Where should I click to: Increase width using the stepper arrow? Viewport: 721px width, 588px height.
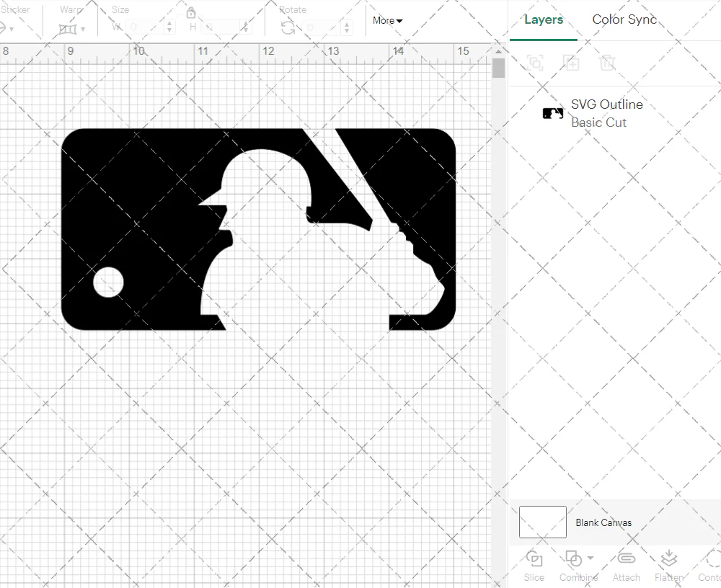point(169,22)
